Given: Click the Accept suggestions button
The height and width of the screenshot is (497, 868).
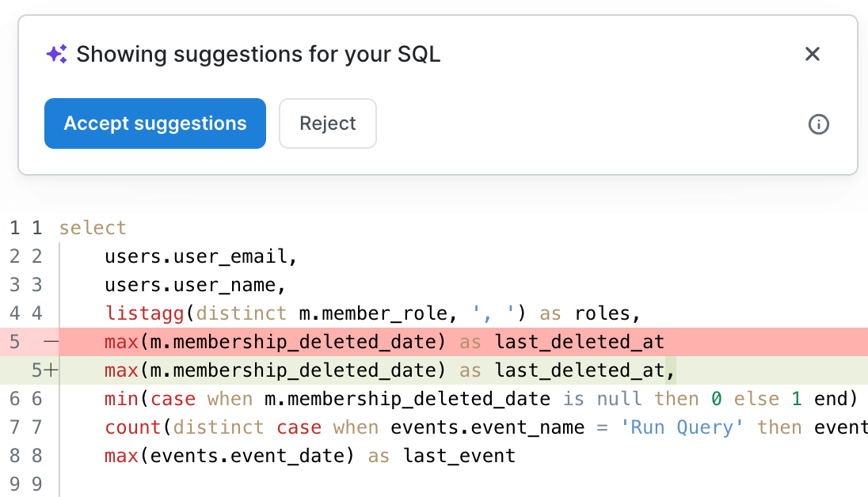Looking at the screenshot, I should point(155,123).
